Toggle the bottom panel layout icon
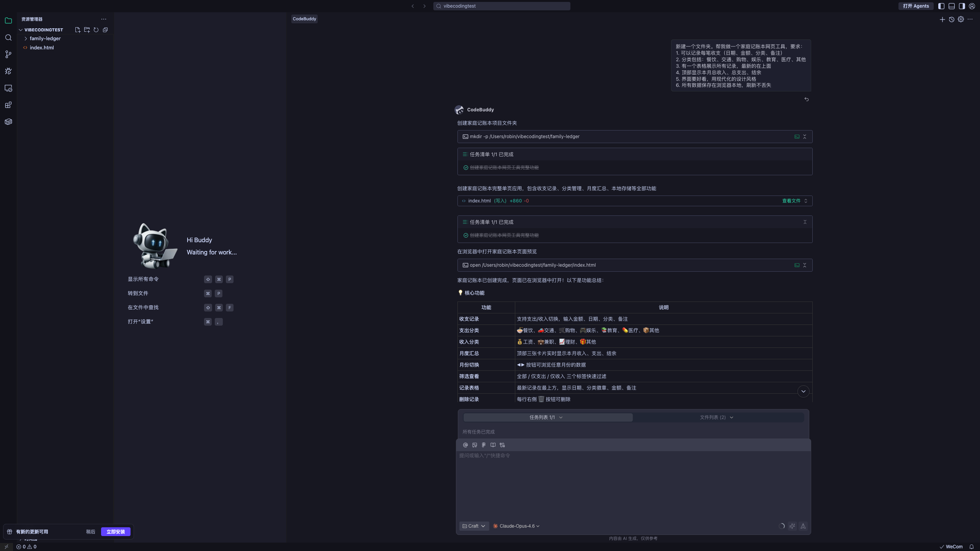 pyautogui.click(x=952, y=6)
